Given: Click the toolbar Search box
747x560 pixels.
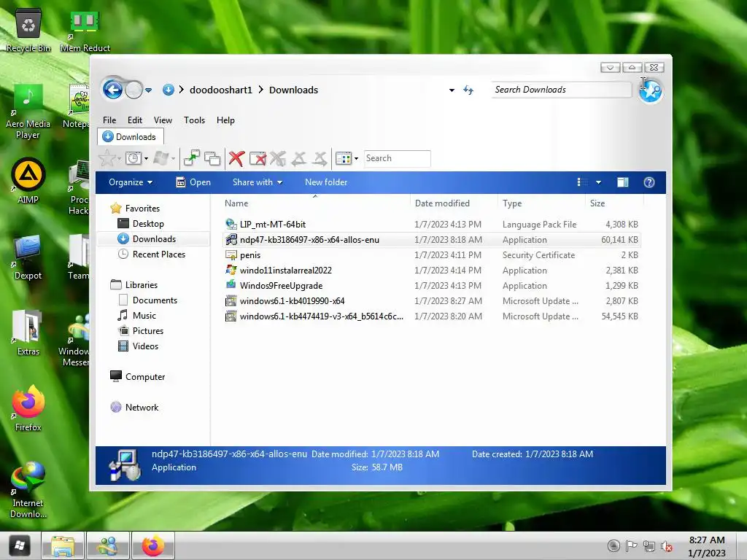Looking at the screenshot, I should coord(397,158).
